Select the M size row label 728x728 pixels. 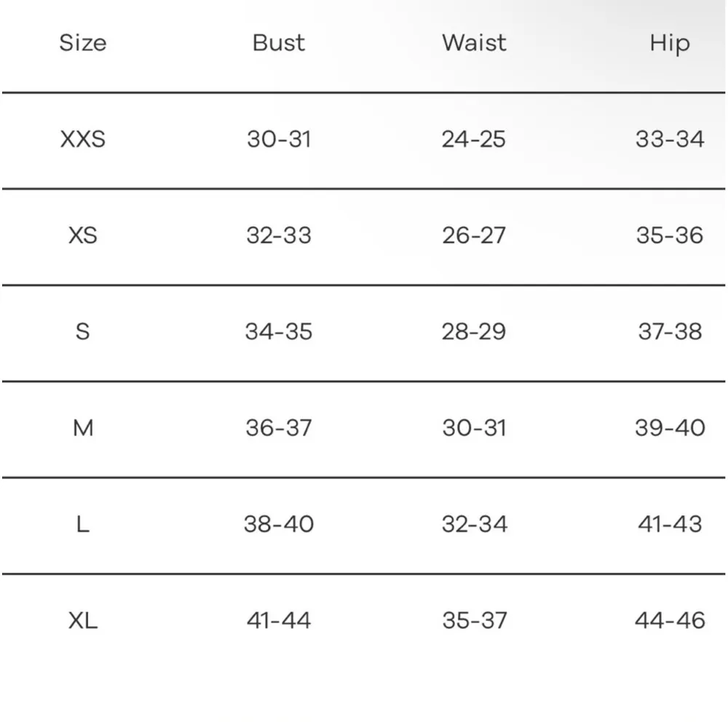coord(83,427)
